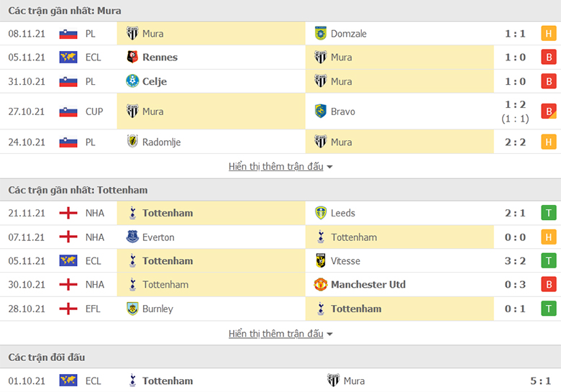This screenshot has height=392, width=561.
Task: Click the Burnley club crest
Action: tap(132, 309)
